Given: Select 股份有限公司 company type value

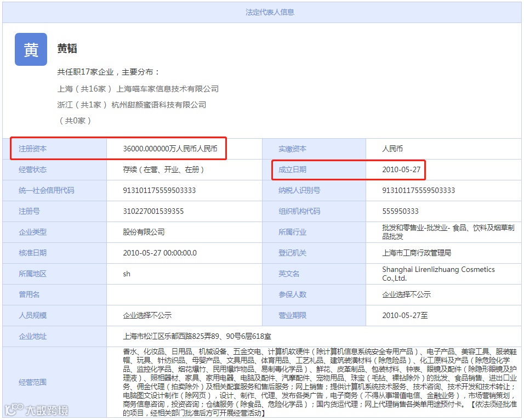Looking at the screenshot, I should click(x=144, y=232).
